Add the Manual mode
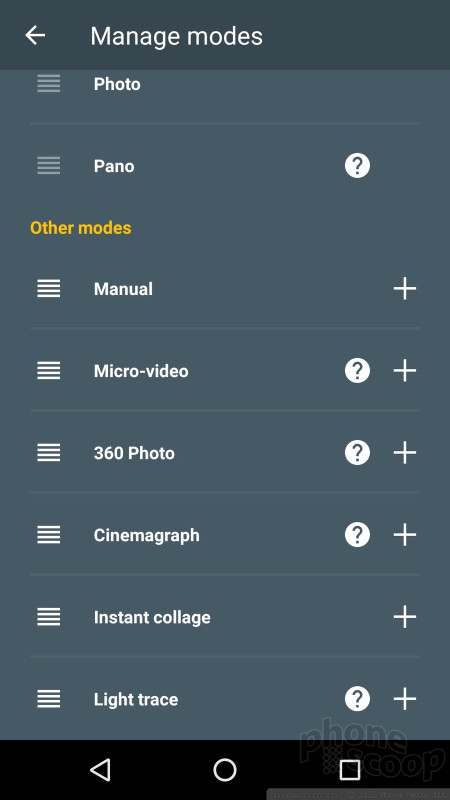Image resolution: width=450 pixels, height=800 pixels. tap(405, 289)
